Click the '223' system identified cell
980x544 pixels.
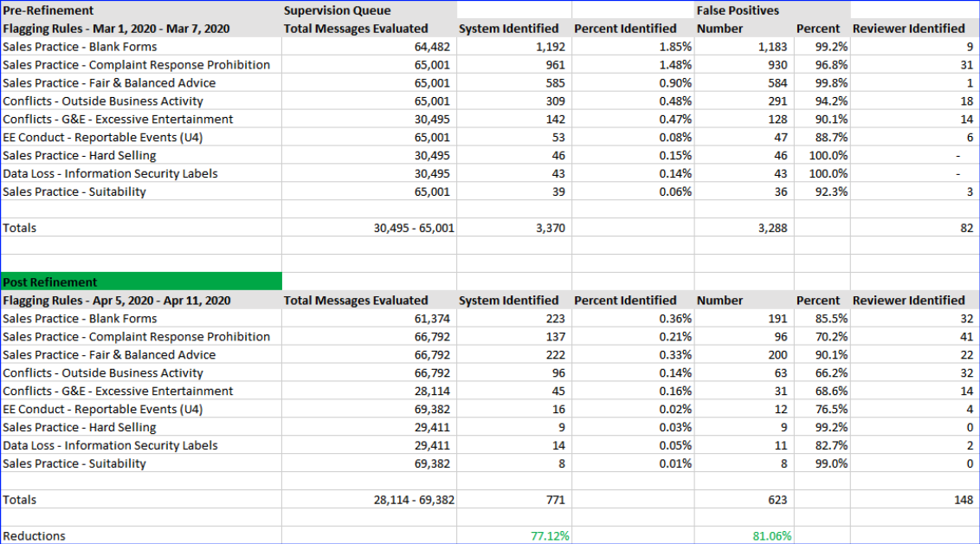[x=513, y=319]
